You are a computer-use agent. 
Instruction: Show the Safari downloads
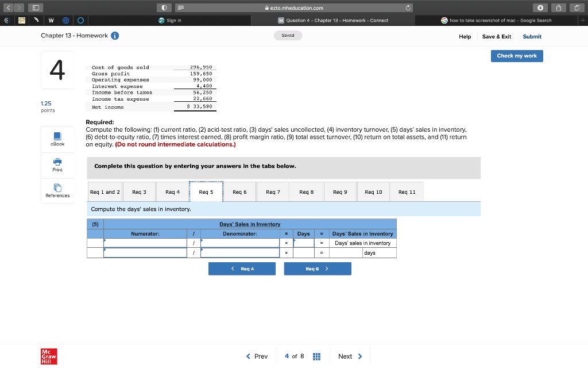540,7
